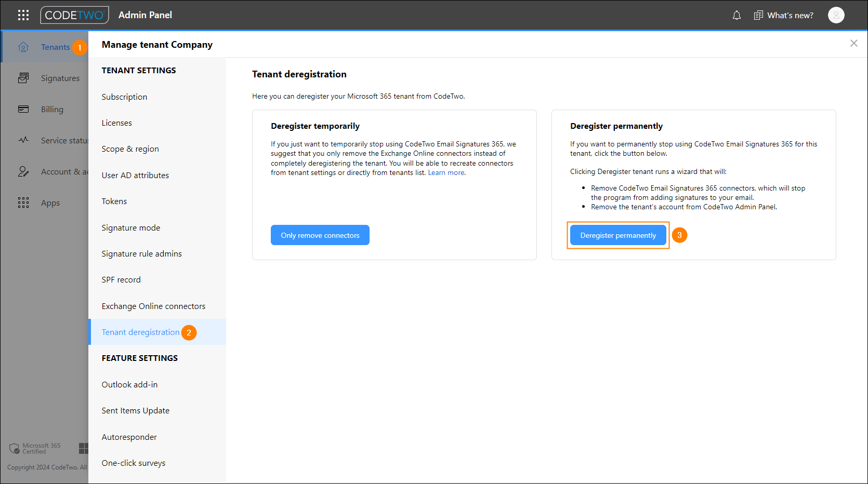Screen dimensions: 868x484
Task: Click Deregister permanently button
Action: coord(618,235)
